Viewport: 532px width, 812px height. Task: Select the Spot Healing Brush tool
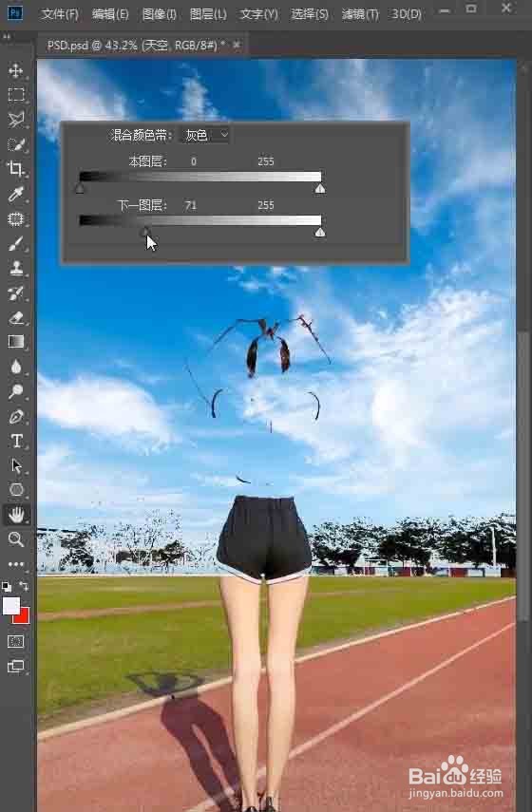pyautogui.click(x=15, y=218)
